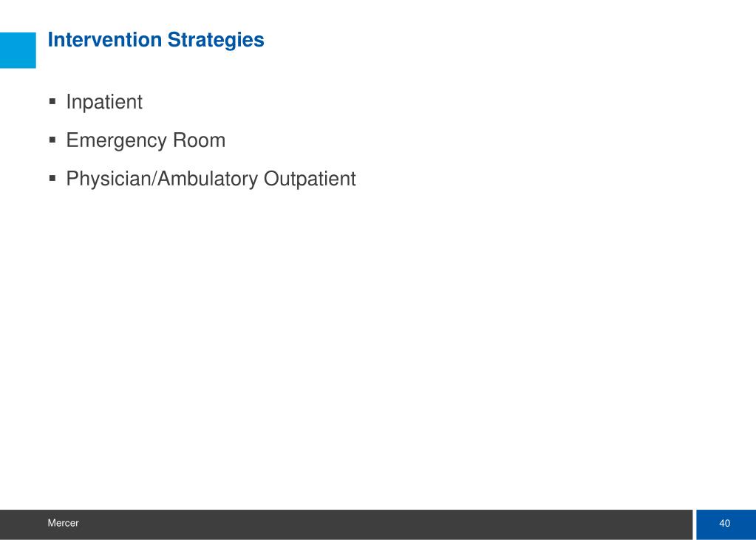Click the Mercer label in the footer
Viewport: 756px width, 540px height.
click(63, 523)
